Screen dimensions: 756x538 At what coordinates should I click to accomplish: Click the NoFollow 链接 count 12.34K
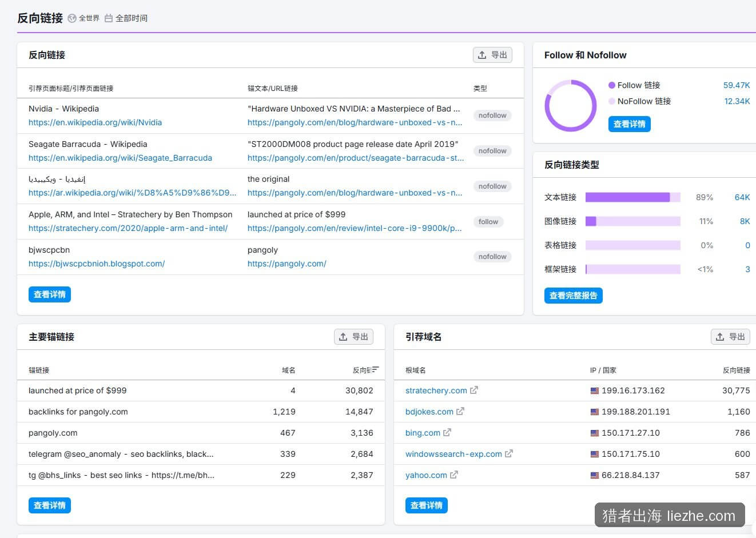click(x=737, y=101)
